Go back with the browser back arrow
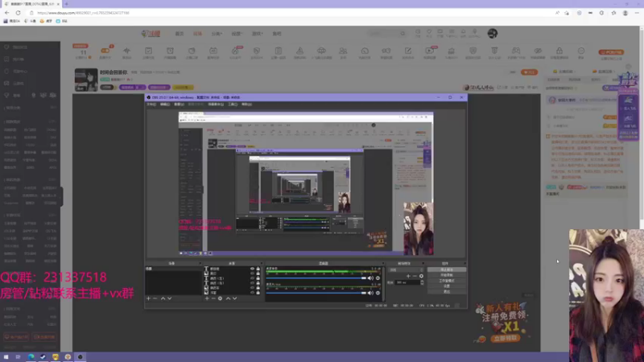 click(x=7, y=13)
